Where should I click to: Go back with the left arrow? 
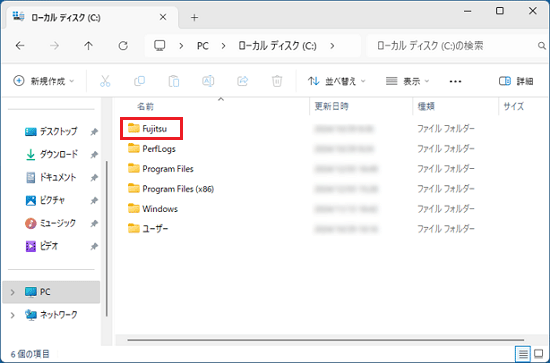(20, 46)
